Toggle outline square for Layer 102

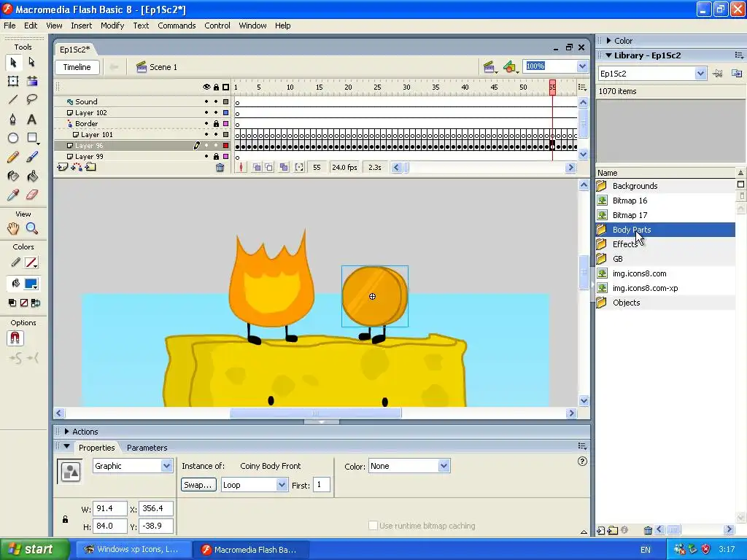point(226,113)
